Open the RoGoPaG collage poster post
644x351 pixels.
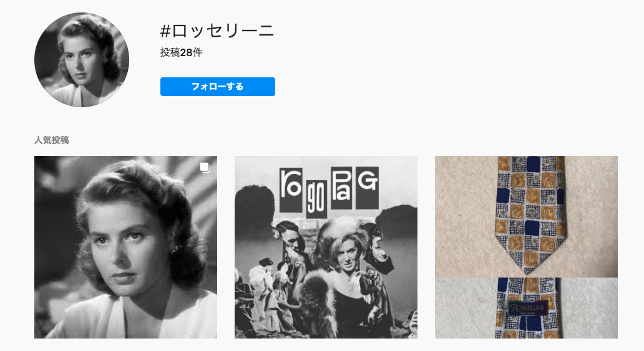[326, 247]
